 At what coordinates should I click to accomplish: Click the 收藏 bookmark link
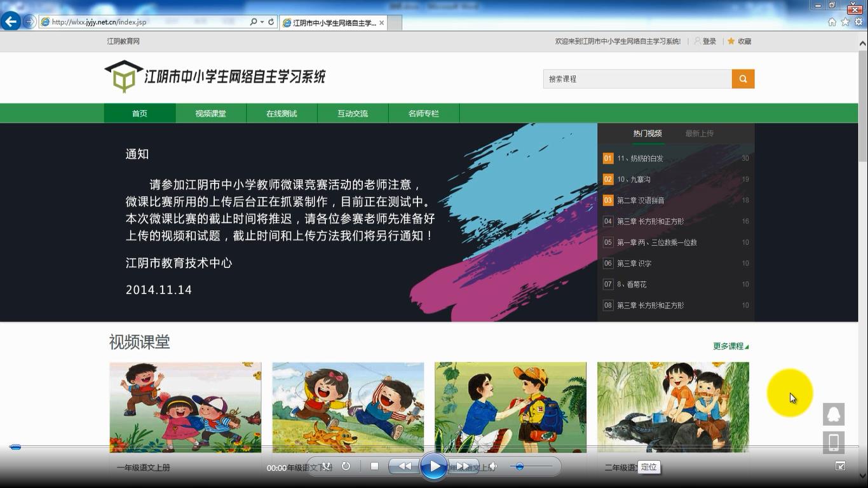tap(740, 41)
